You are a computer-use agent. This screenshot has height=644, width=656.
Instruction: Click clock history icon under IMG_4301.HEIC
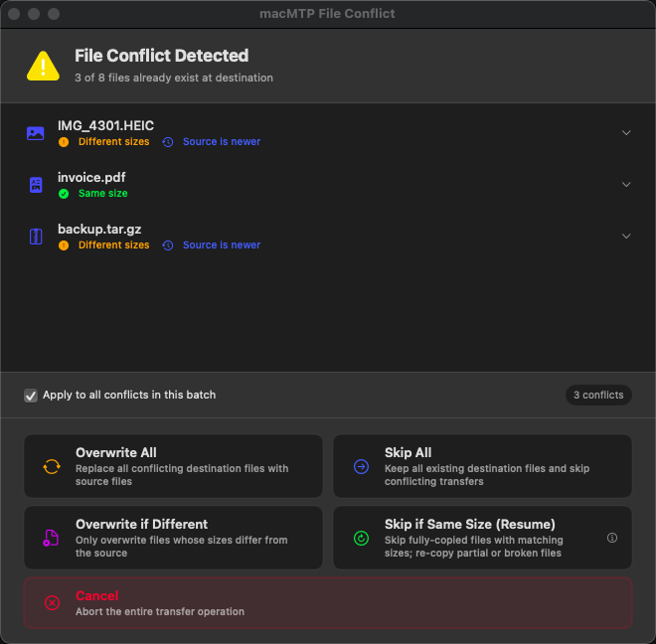tap(168, 142)
